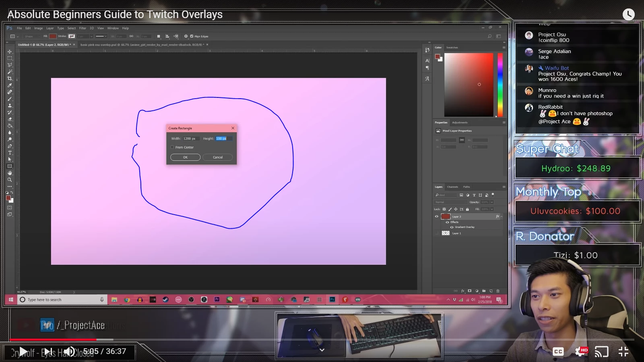644x362 pixels.
Task: Click the vertical hue slider strip
Action: coord(500,85)
